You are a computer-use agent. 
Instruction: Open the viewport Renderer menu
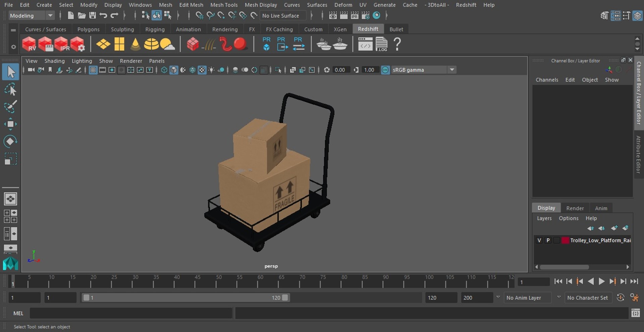[131, 61]
